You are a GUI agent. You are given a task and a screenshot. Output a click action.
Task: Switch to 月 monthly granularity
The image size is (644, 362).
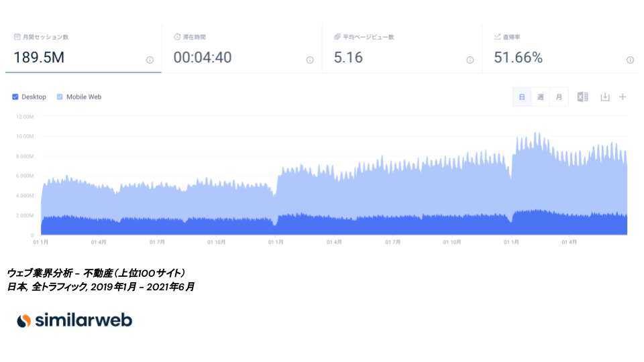point(559,97)
